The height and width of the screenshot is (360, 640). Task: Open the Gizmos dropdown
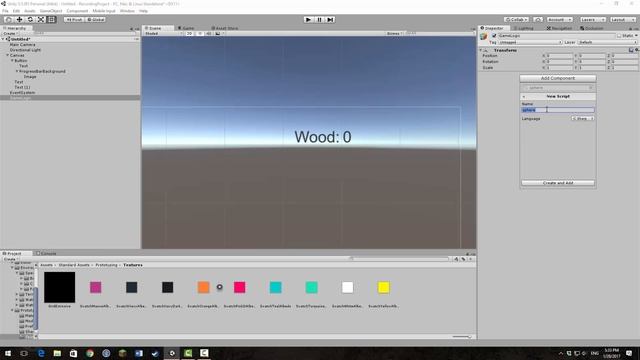(x=395, y=33)
